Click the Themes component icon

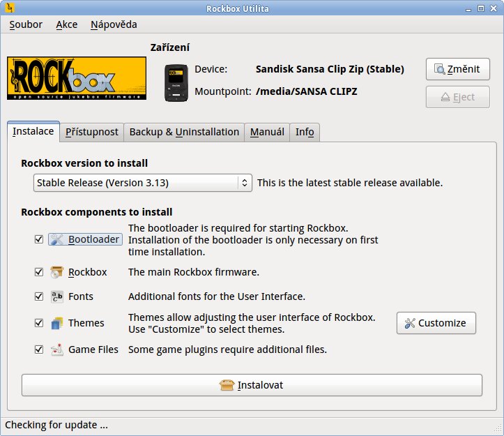[57, 323]
